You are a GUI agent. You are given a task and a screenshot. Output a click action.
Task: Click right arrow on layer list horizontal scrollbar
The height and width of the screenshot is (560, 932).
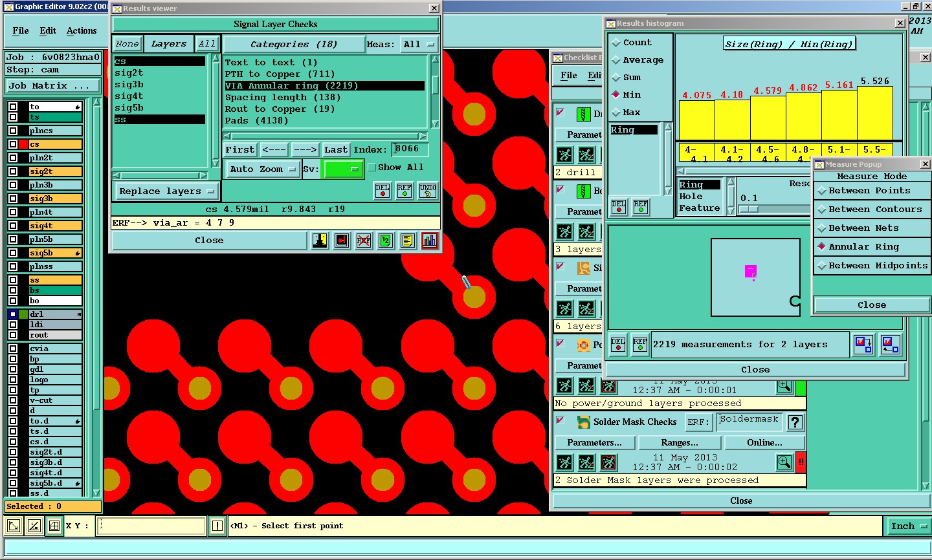point(203,175)
